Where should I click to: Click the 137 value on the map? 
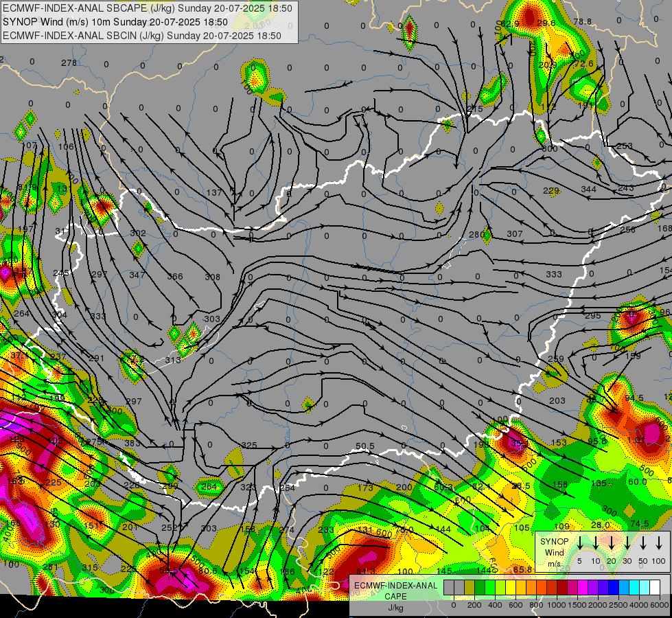(x=214, y=192)
